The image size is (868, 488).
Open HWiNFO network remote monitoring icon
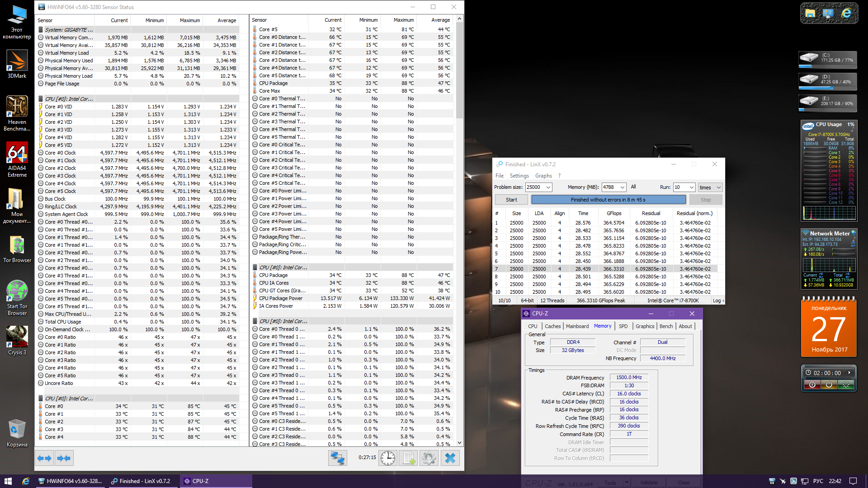337,458
